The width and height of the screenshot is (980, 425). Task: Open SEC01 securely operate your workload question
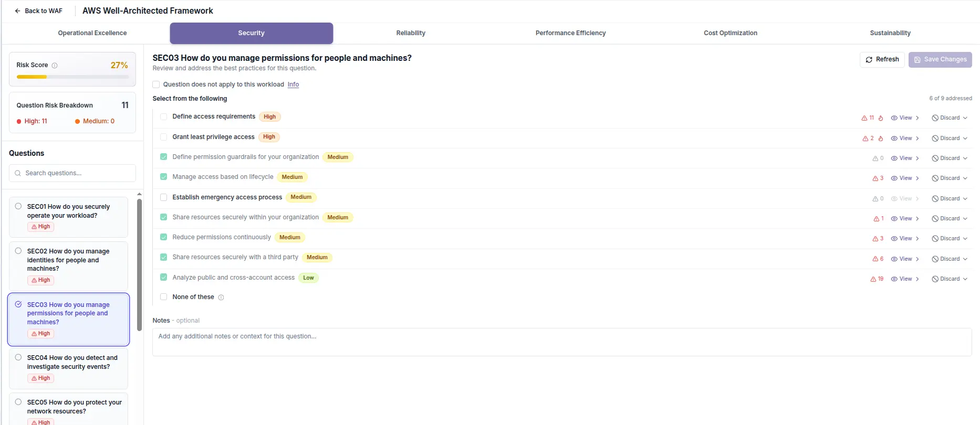69,217
